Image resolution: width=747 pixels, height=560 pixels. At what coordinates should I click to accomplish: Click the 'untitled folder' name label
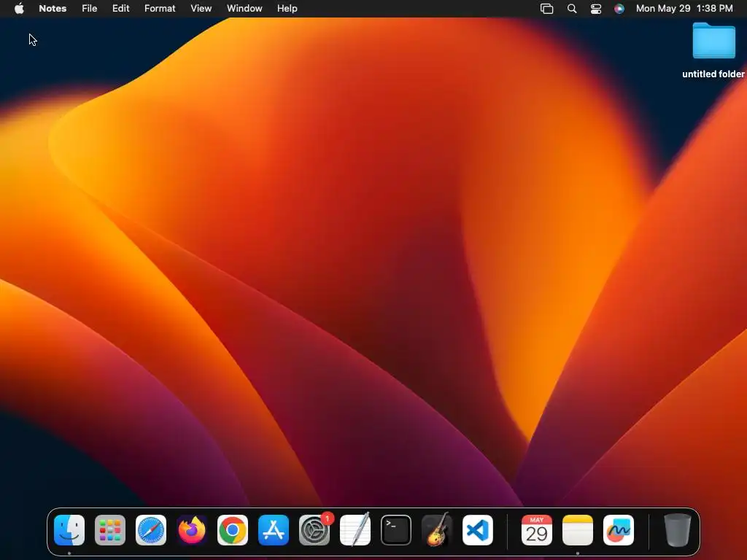click(713, 74)
